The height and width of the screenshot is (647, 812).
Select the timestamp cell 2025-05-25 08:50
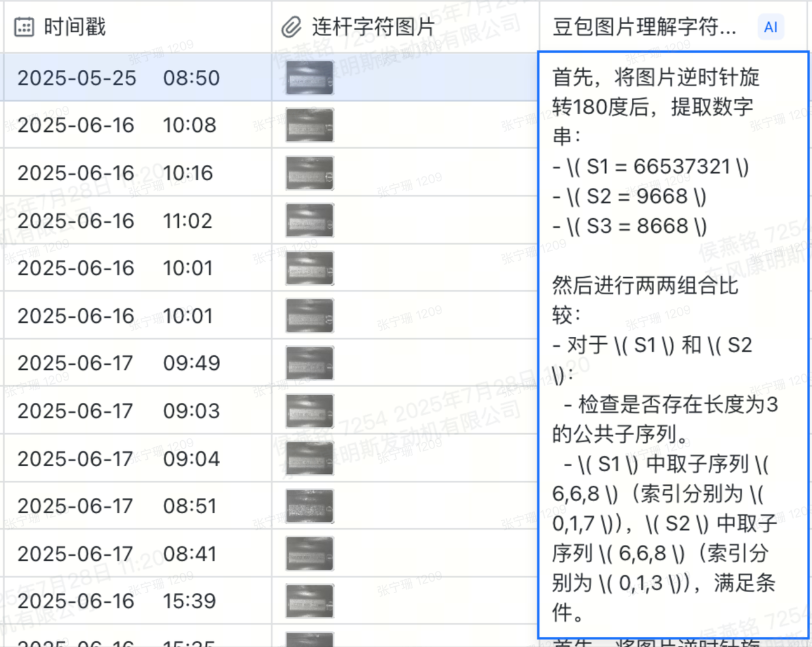point(118,78)
